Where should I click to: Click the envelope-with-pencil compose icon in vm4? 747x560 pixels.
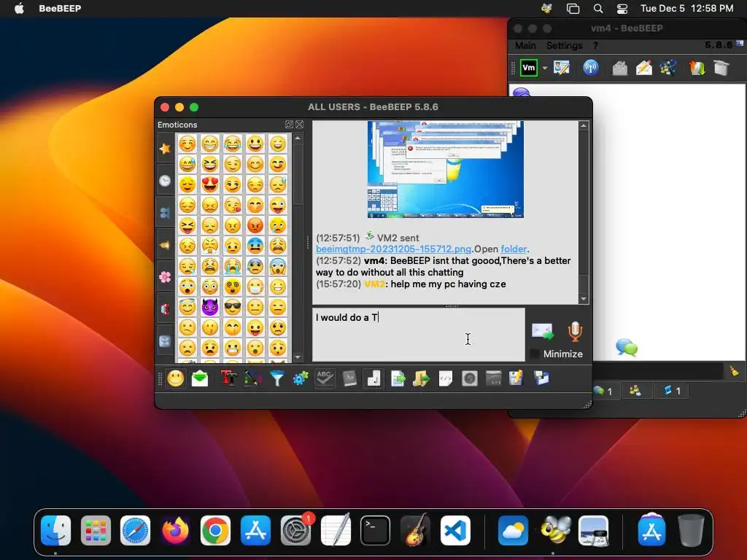click(644, 68)
